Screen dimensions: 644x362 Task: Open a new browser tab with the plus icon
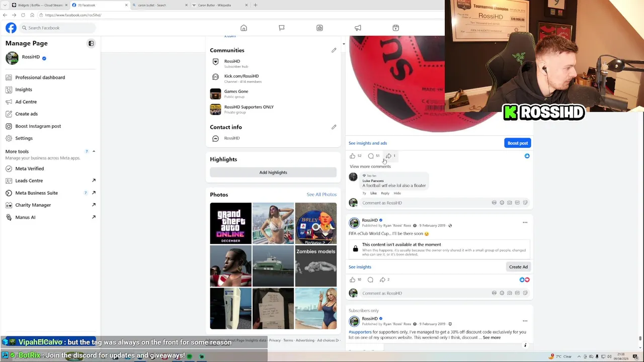255,5
